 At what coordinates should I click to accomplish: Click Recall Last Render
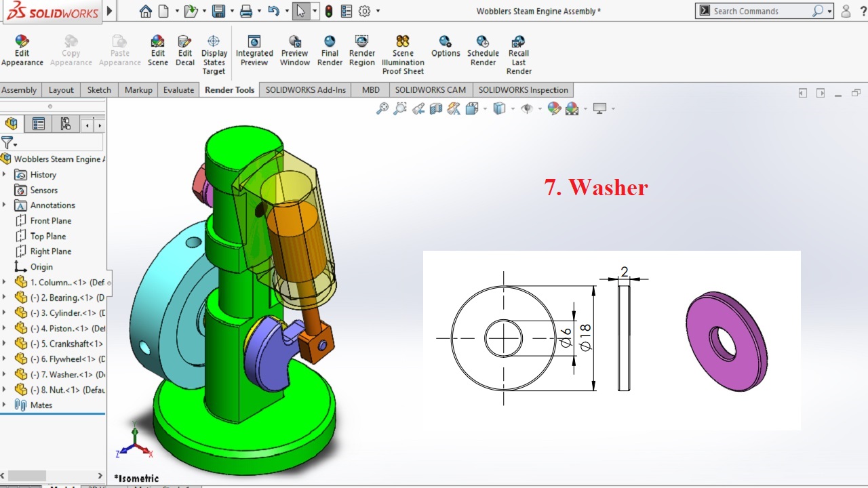tap(519, 56)
